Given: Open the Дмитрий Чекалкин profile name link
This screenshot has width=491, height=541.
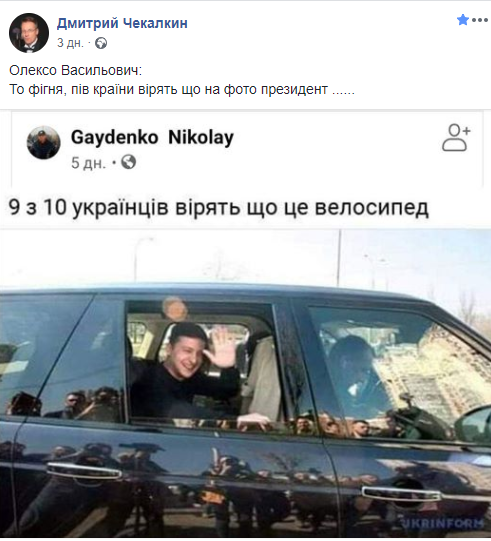Looking at the screenshot, I should tap(122, 23).
